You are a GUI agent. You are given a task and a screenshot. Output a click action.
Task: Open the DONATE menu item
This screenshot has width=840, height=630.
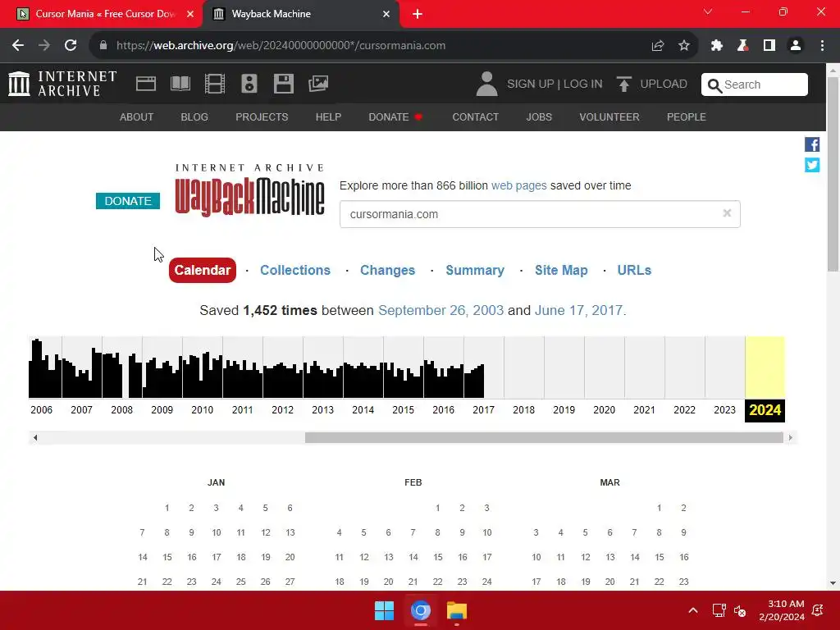pos(389,116)
